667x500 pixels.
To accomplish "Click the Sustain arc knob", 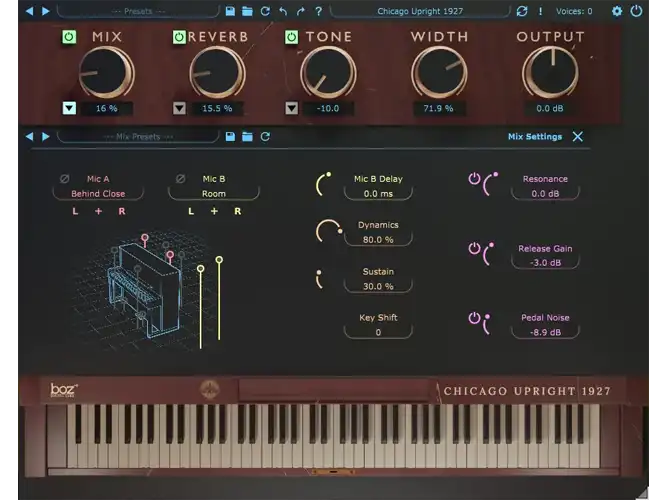I will [319, 279].
